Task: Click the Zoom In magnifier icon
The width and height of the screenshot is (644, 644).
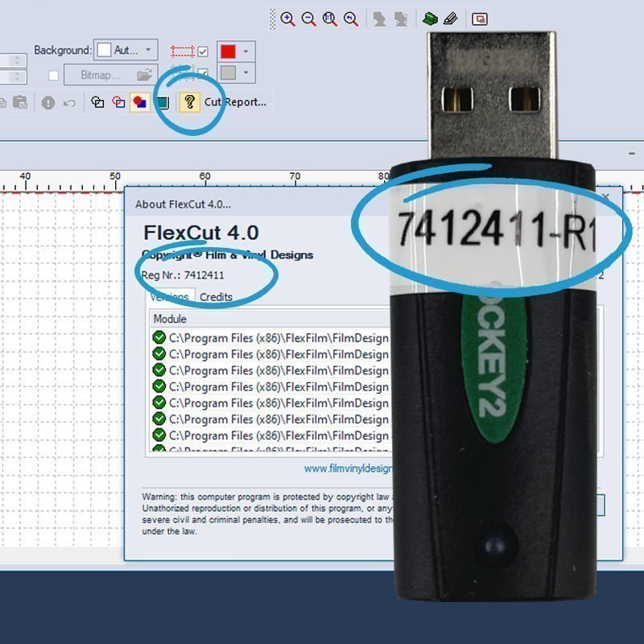Action: tap(287, 19)
